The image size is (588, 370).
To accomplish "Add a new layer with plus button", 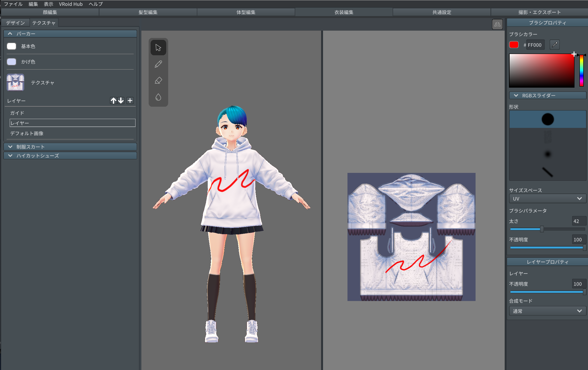I will coord(130,101).
